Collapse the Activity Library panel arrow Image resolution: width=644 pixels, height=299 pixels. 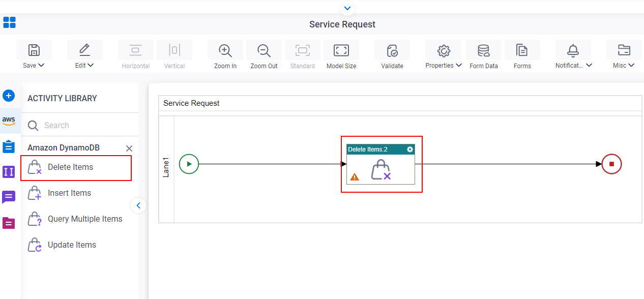click(138, 205)
